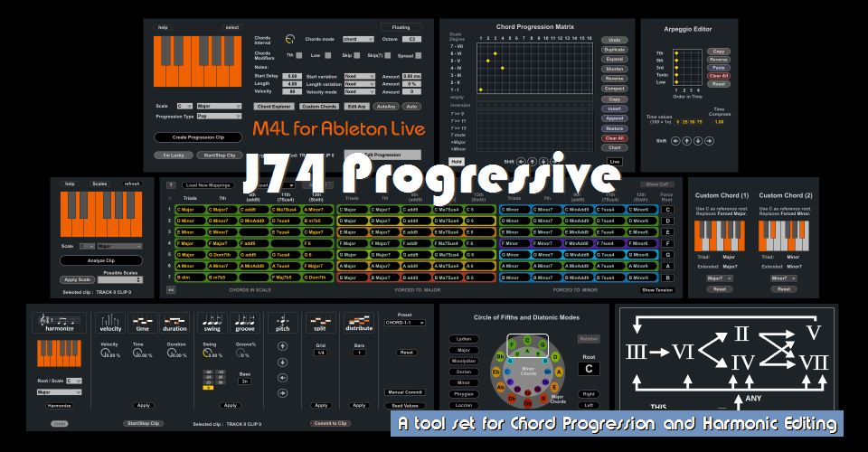The width and height of the screenshot is (868, 452).
Task: Open the Preset CHORD-1-1 dropdown
Action: pyautogui.click(x=405, y=323)
